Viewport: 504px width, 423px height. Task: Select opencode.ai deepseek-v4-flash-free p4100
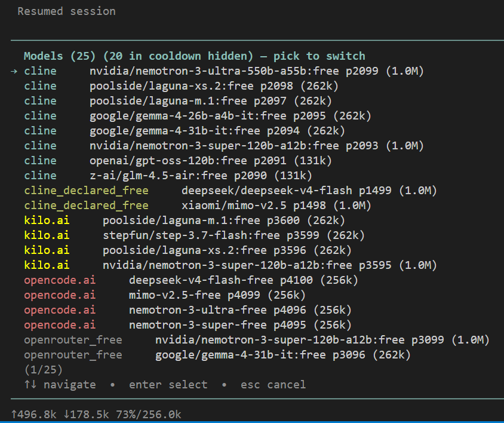191,280
